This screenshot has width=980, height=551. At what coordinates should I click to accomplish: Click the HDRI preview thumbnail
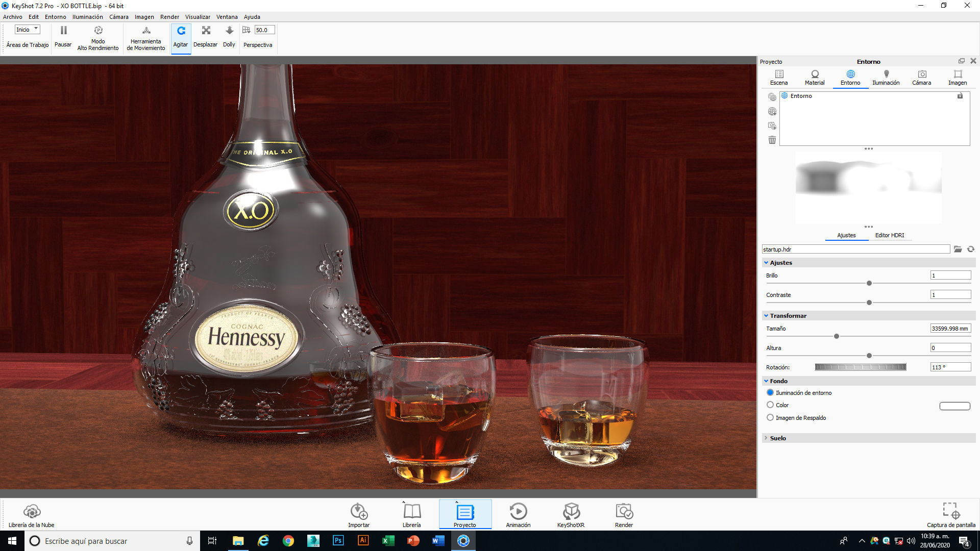pos(869,188)
